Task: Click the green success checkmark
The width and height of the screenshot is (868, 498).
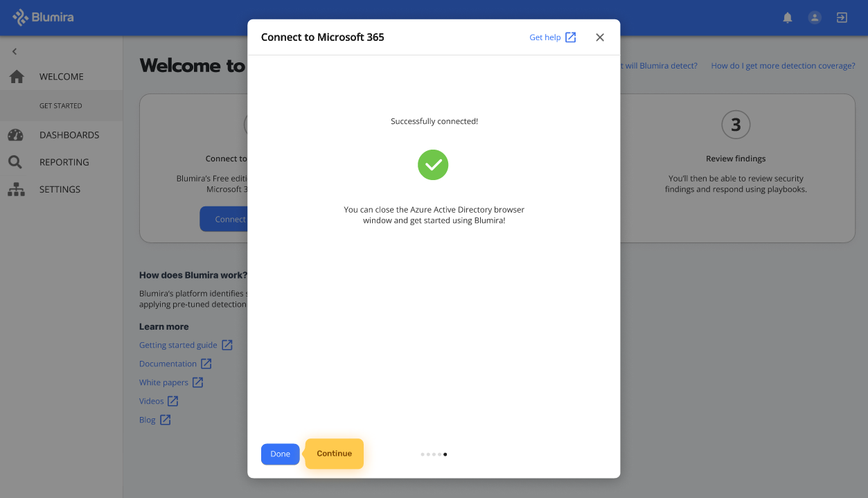Action: click(433, 165)
